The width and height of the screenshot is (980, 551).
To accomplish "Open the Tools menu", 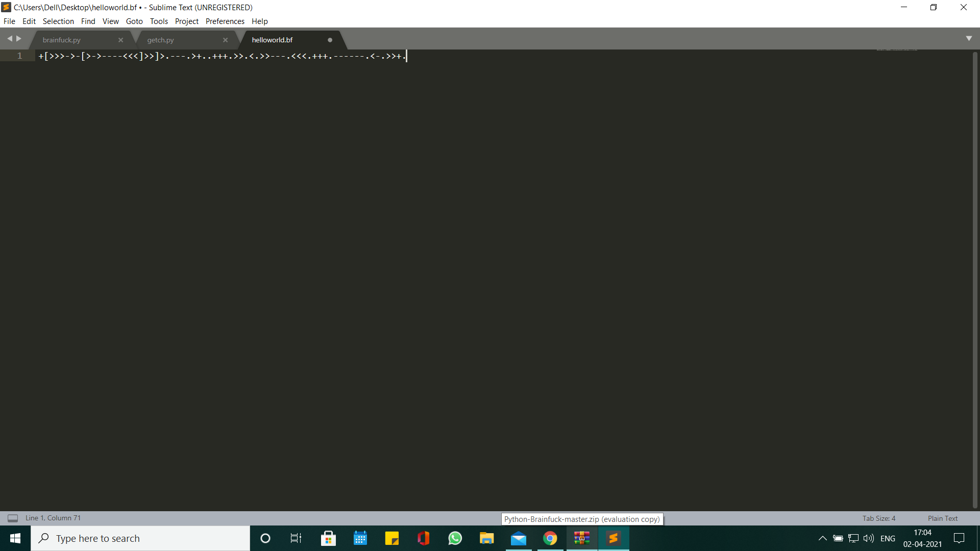I will coord(159,21).
